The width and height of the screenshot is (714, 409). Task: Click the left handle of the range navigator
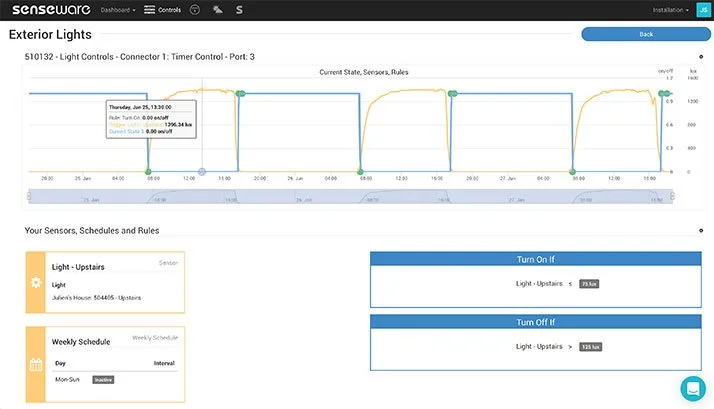[29, 196]
